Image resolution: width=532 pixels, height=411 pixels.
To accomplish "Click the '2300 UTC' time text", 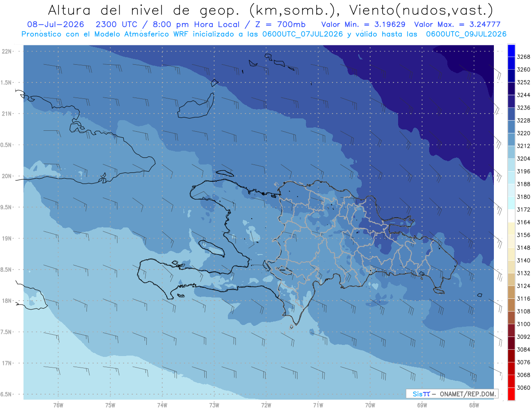I will click(x=117, y=24).
